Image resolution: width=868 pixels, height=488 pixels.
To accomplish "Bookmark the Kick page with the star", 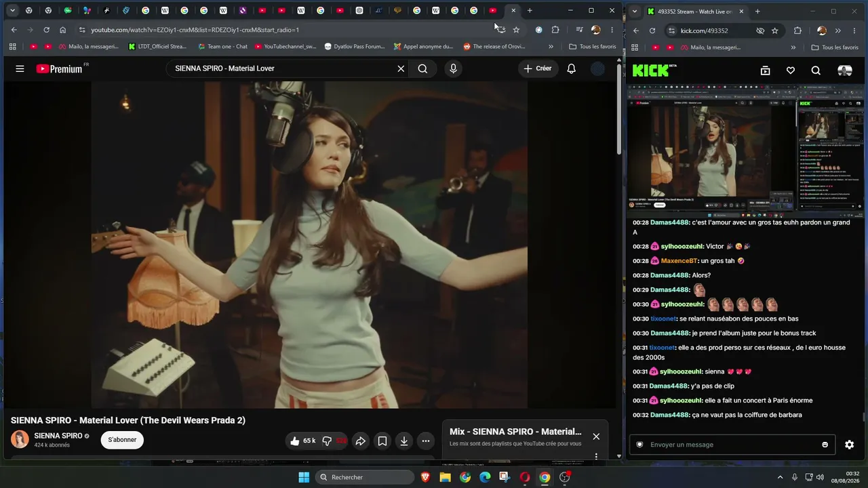I will coord(774,30).
